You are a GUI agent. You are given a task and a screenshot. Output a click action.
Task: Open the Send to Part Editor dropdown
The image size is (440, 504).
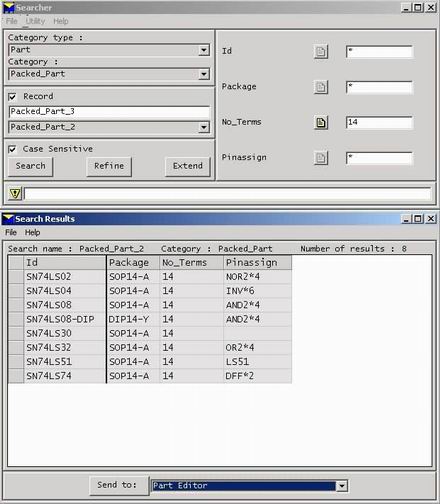342,486
